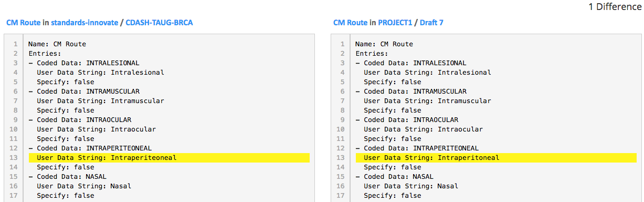Click 'Entries:' line in right pane
This screenshot has width=644, height=202.
pos(372,54)
